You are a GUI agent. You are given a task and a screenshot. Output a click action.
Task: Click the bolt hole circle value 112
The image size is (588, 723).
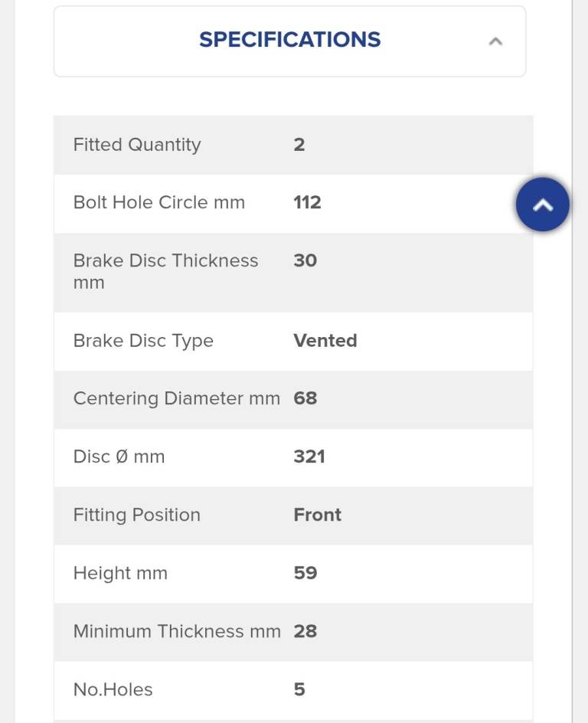[x=307, y=203]
